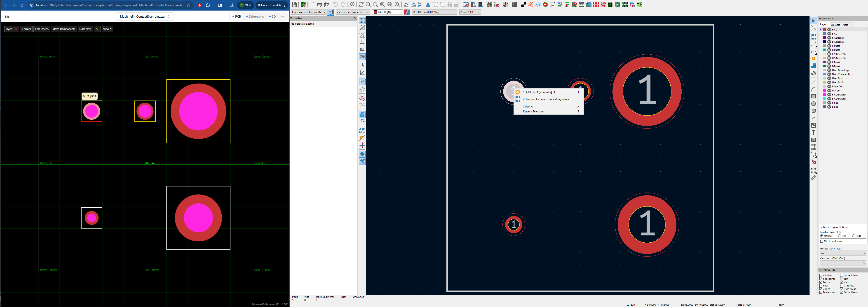
Task: Click the Refresh view icon
Action: click(x=361, y=5)
